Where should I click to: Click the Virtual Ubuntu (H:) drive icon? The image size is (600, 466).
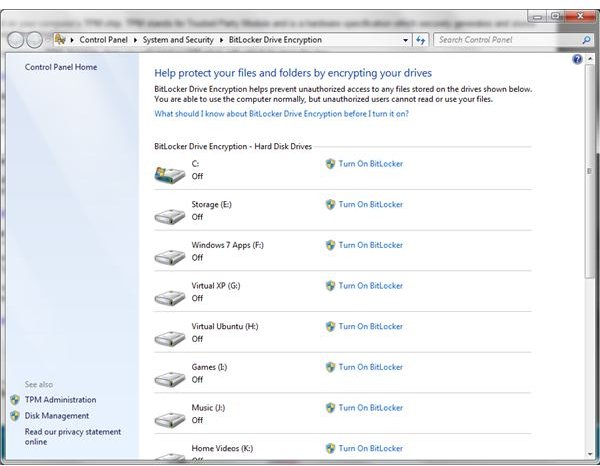(170, 339)
